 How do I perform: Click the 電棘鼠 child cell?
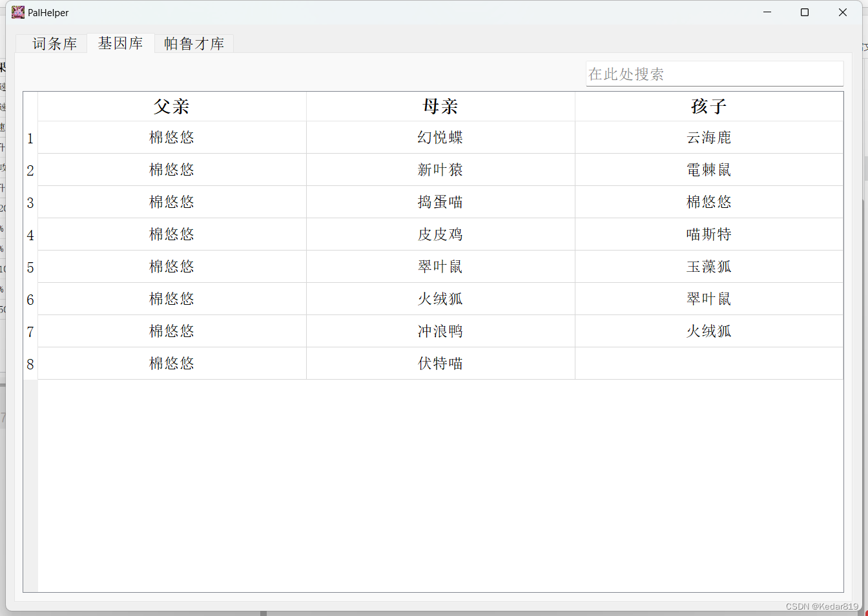709,170
